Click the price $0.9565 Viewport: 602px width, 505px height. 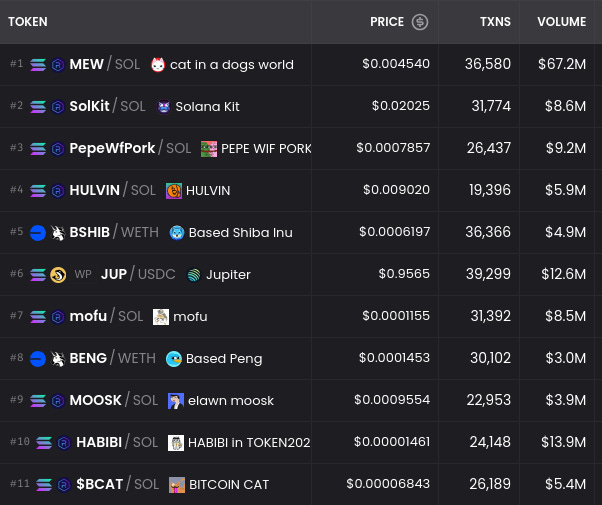pos(404,274)
